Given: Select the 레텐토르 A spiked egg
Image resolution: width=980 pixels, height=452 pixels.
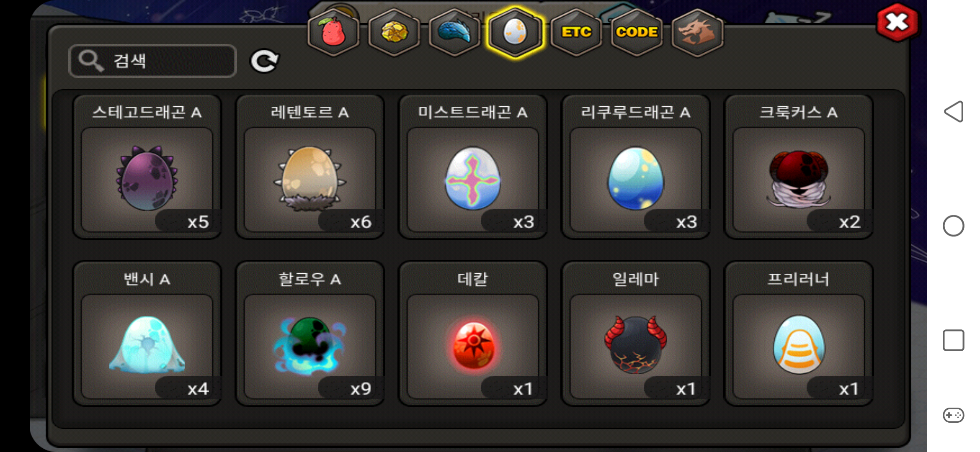Looking at the screenshot, I should (310, 167).
